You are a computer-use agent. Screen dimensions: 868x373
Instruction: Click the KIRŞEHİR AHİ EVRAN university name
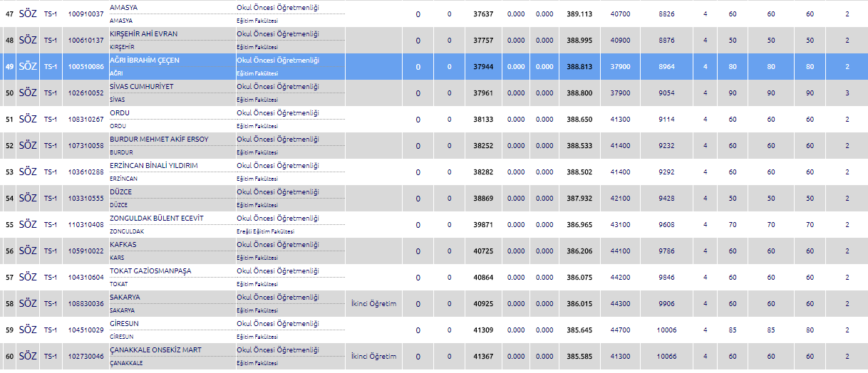(143, 34)
